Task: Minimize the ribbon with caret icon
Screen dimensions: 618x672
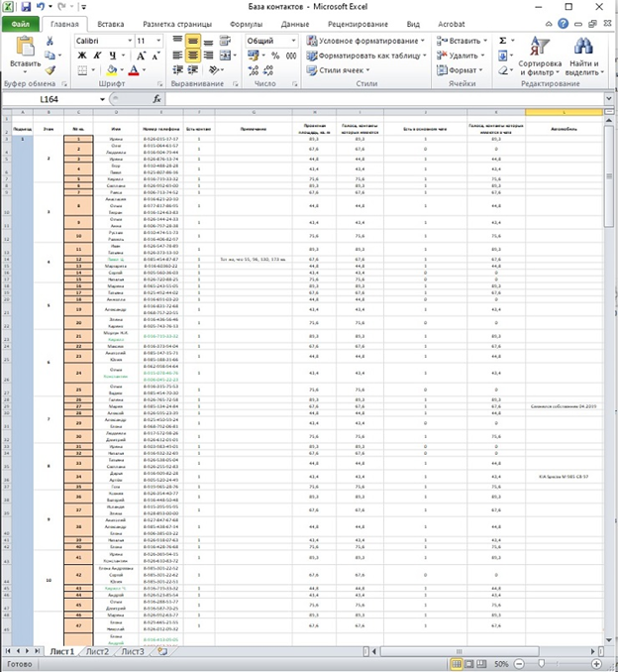Action: pyautogui.click(x=549, y=24)
